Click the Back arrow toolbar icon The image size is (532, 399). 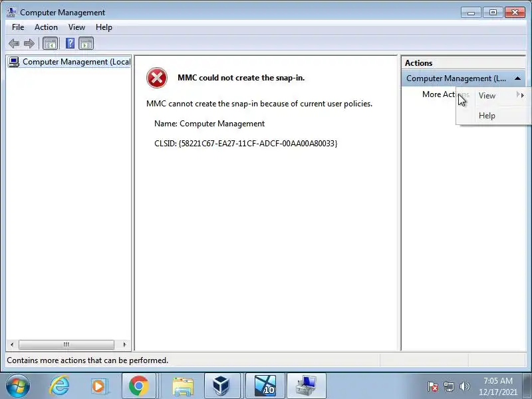click(x=14, y=43)
